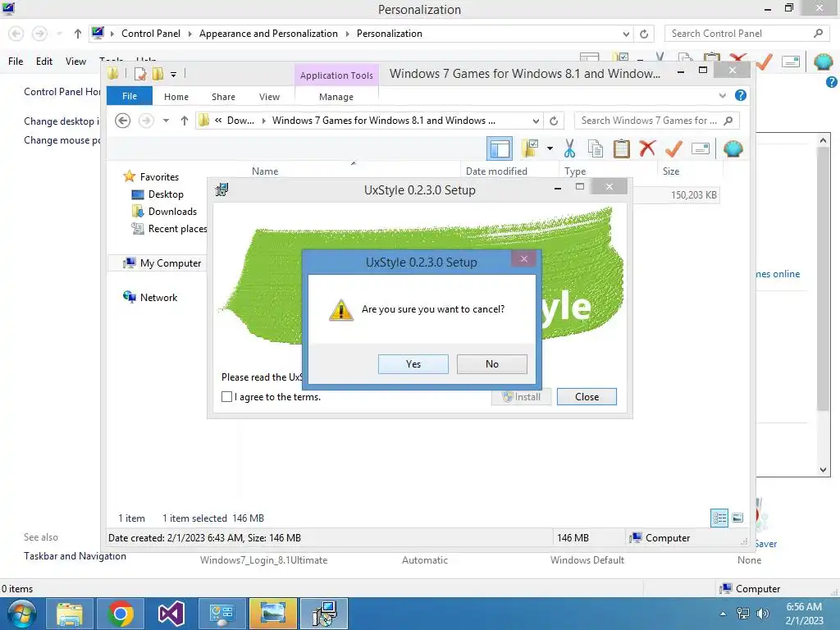Select Network in the navigation pane
This screenshot has height=630, width=840.
pyautogui.click(x=158, y=297)
